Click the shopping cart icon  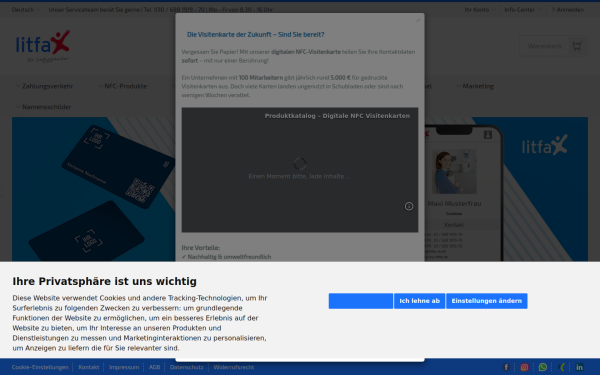click(x=577, y=46)
